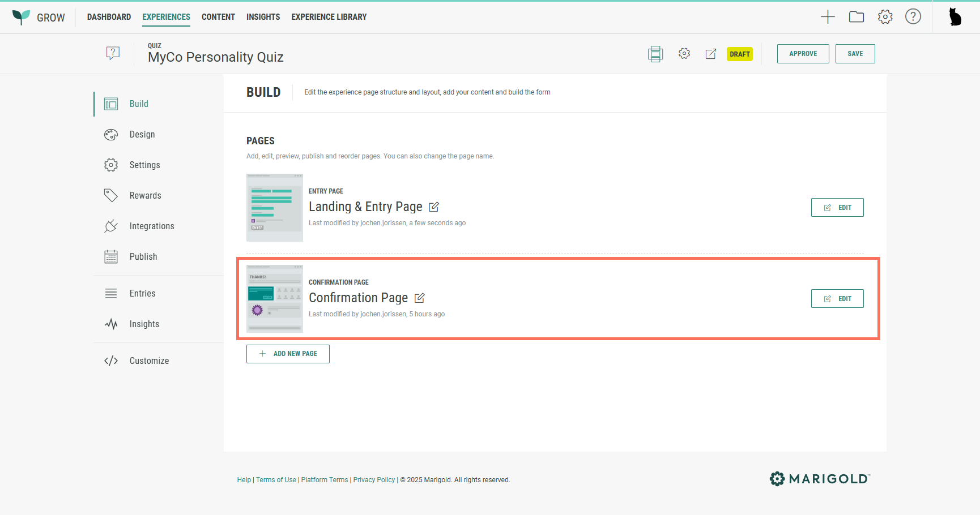The image size is (980, 515).
Task: Open Integrations in the sidebar
Action: [x=151, y=226]
